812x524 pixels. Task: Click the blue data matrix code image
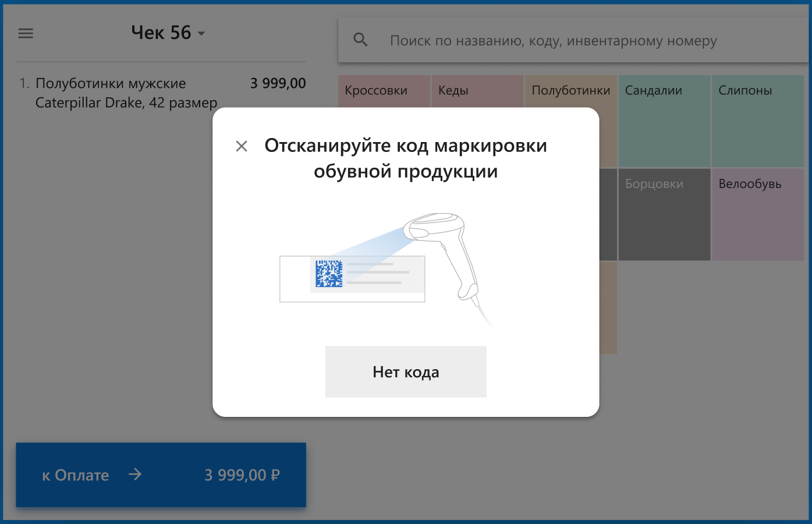329,273
